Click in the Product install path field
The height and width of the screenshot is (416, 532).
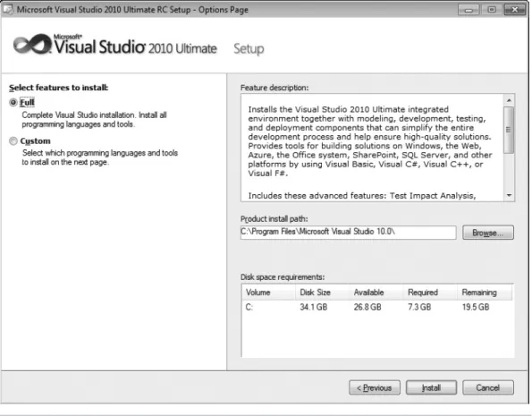[348, 233]
